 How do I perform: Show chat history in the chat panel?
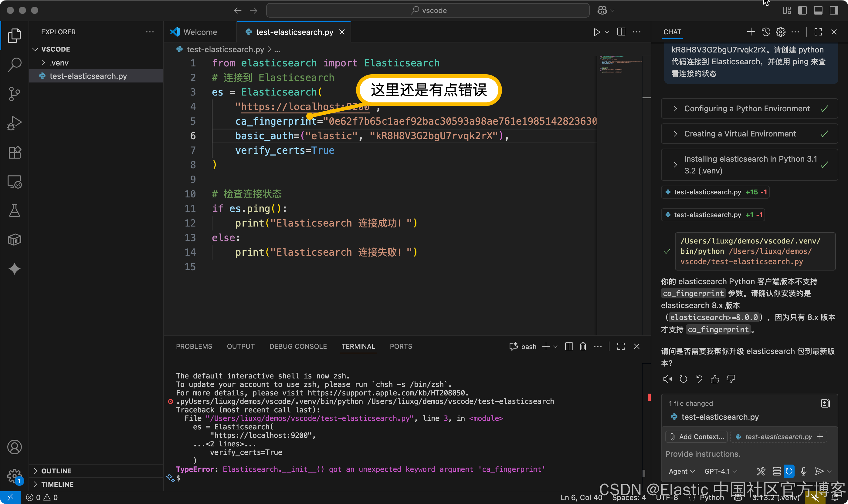766,32
